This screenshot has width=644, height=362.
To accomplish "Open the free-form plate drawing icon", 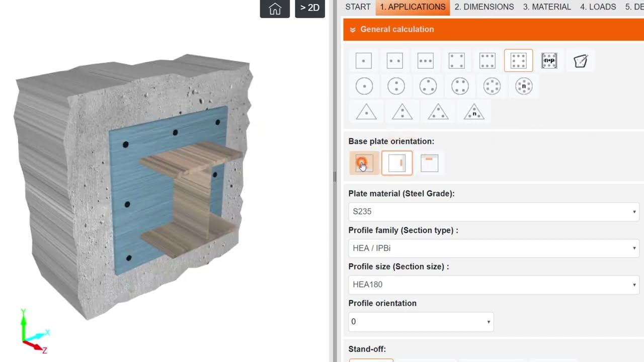I will 581,61.
